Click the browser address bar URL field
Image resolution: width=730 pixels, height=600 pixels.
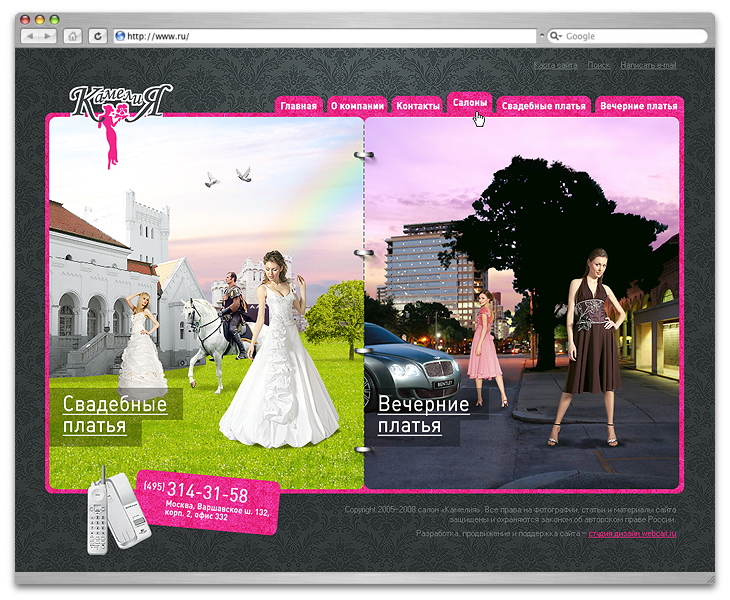tap(330, 36)
